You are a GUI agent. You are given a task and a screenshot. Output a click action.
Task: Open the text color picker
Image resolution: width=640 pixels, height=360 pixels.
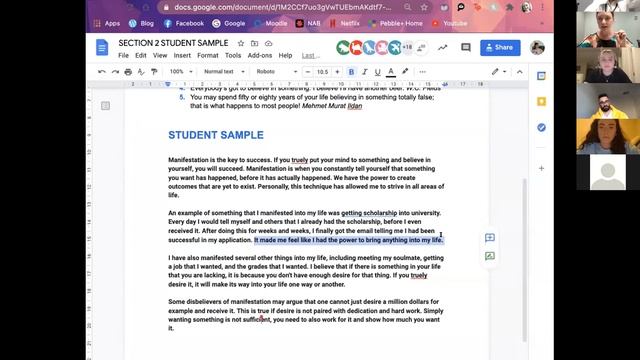click(x=391, y=72)
